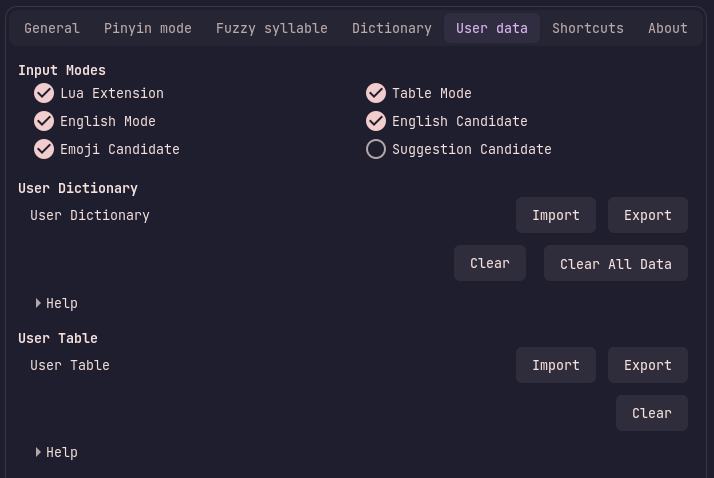Select the User data tab
This screenshot has width=714, height=478.
pos(492,28)
